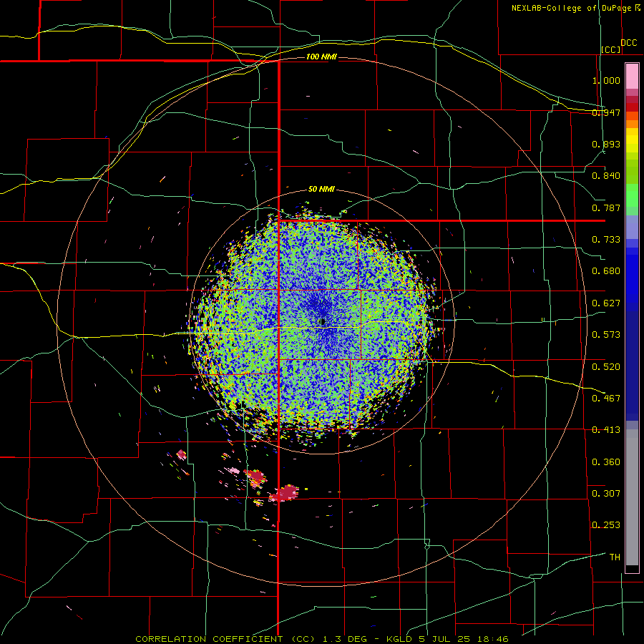Click the 50 NMI range ring label
644x644 pixels.
(321, 189)
